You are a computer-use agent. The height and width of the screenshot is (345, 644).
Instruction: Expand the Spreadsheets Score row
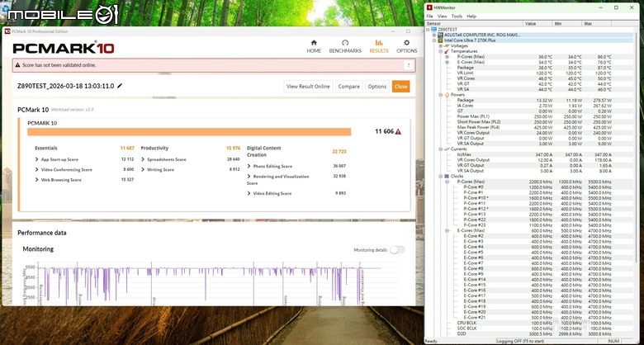[x=143, y=159]
